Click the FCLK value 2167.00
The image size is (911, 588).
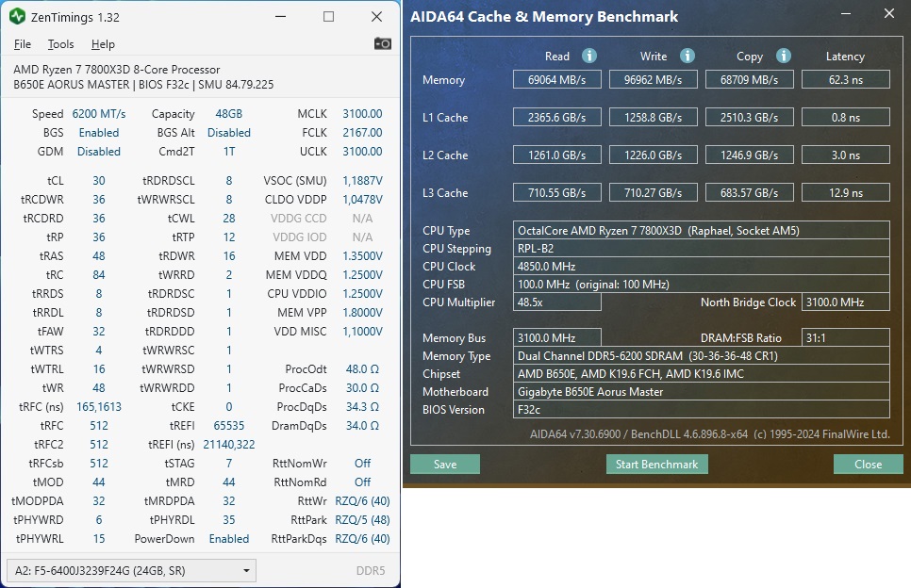point(362,132)
